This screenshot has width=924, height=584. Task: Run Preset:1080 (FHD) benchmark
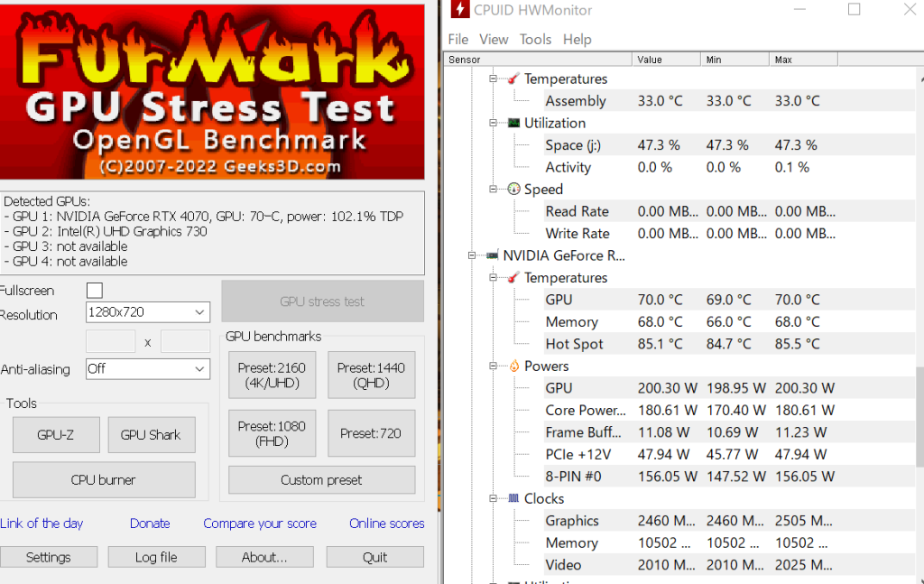(272, 434)
